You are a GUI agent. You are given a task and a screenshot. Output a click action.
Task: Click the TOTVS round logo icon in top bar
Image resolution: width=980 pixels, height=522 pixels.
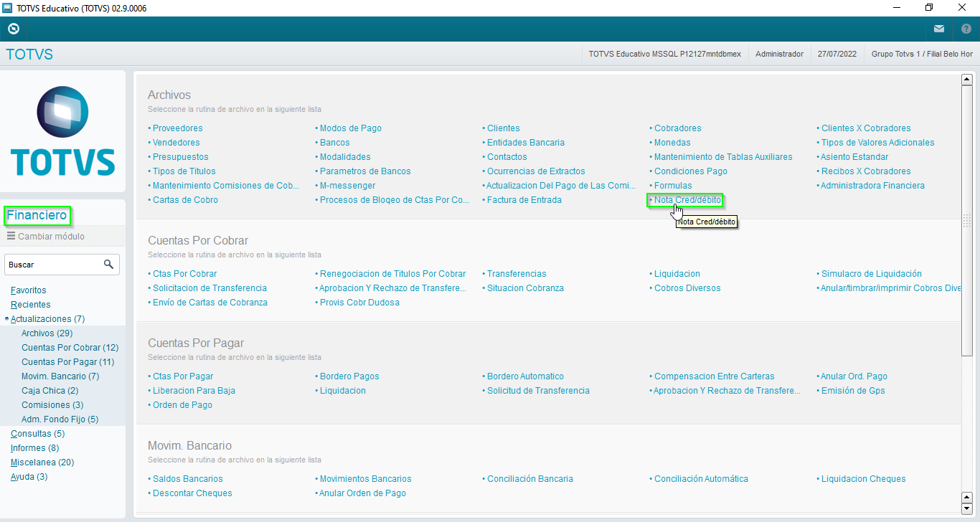click(x=13, y=29)
